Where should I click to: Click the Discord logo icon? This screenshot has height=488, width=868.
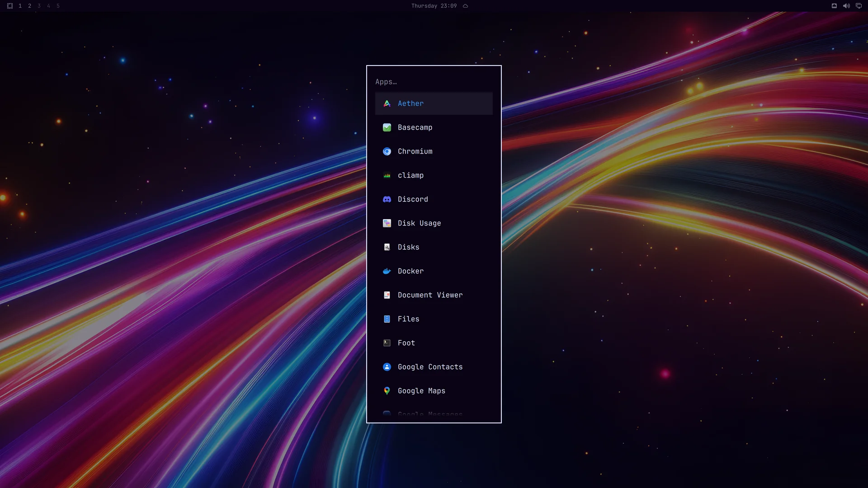coord(387,199)
